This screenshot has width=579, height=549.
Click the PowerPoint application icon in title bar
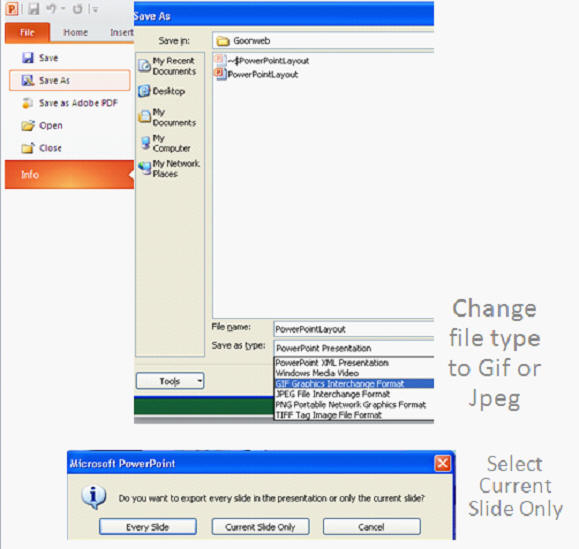point(12,9)
